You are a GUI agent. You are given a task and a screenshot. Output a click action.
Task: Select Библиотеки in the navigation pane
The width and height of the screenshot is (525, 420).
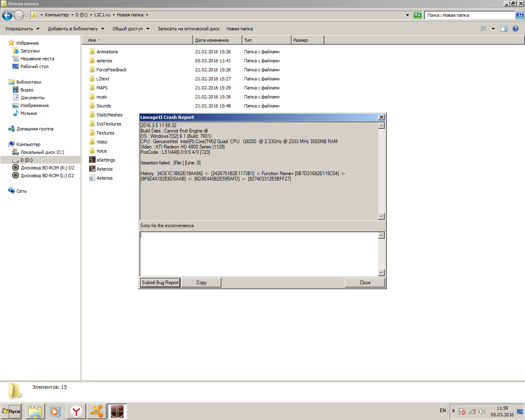(29, 82)
